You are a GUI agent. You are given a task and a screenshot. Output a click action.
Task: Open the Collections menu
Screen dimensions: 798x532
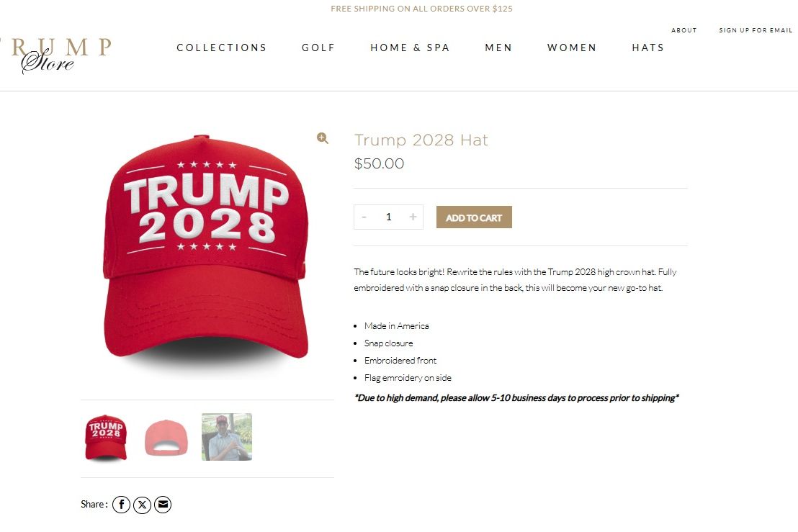coord(221,48)
